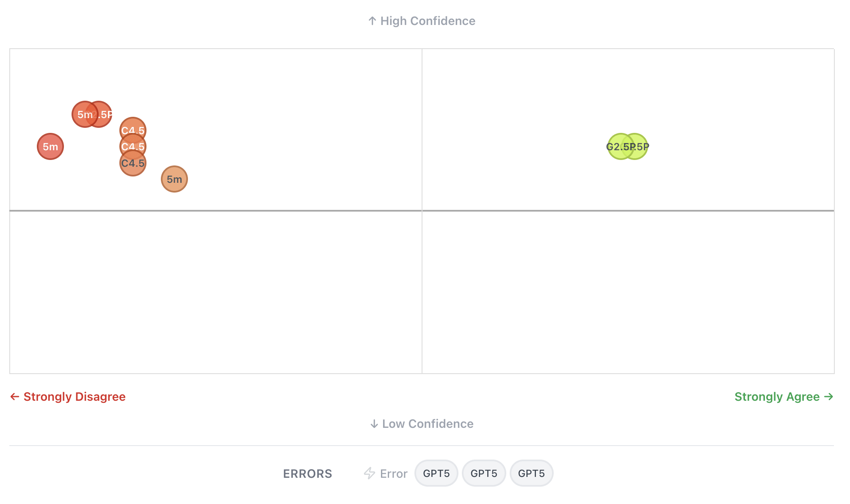The height and width of the screenshot is (504, 850).
Task: Click the third GPT5 error chip
Action: click(531, 473)
